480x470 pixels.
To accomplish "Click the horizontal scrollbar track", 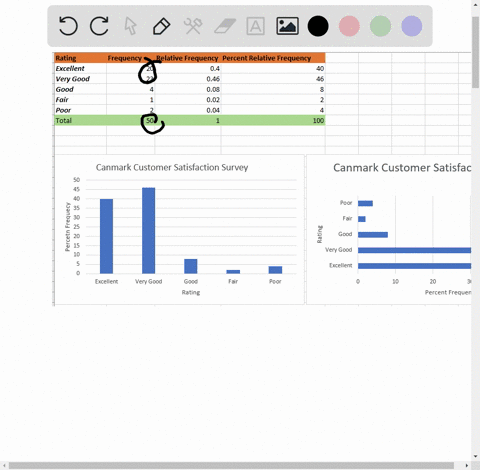I will coord(235,465).
